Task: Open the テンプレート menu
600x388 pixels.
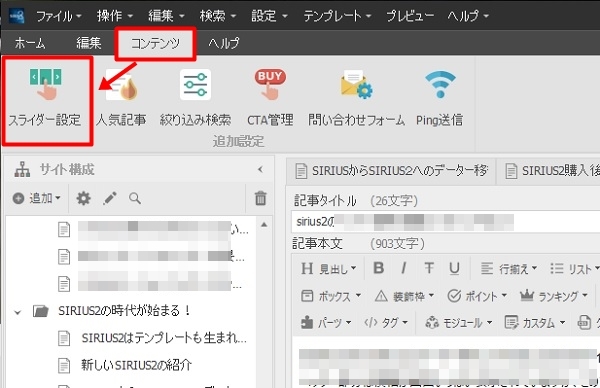Action: click(337, 16)
